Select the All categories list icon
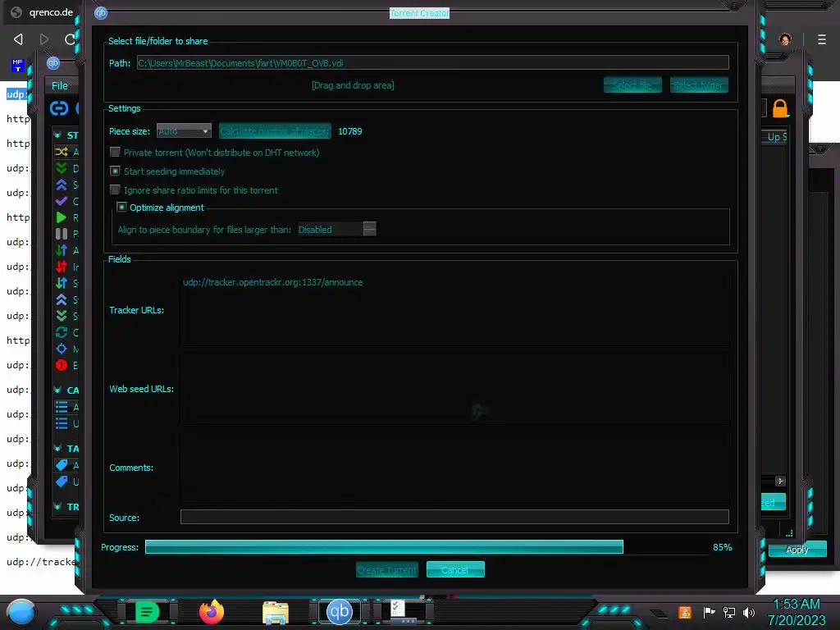Viewport: 840px width, 630px height. click(x=61, y=407)
